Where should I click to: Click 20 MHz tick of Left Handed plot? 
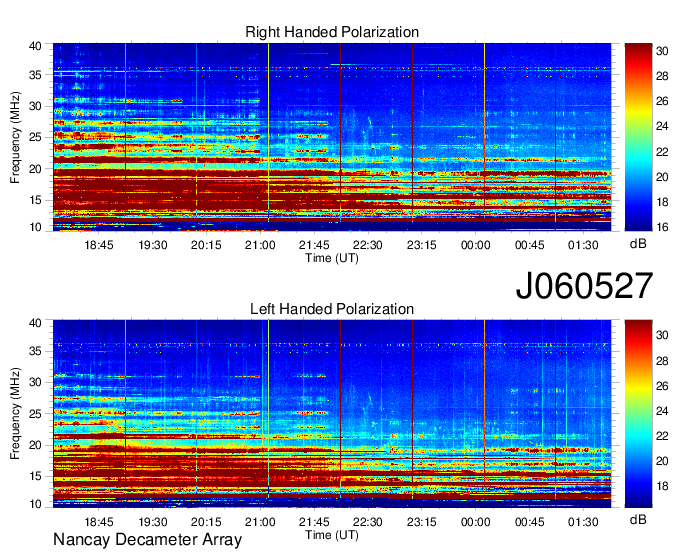pyautogui.click(x=35, y=445)
